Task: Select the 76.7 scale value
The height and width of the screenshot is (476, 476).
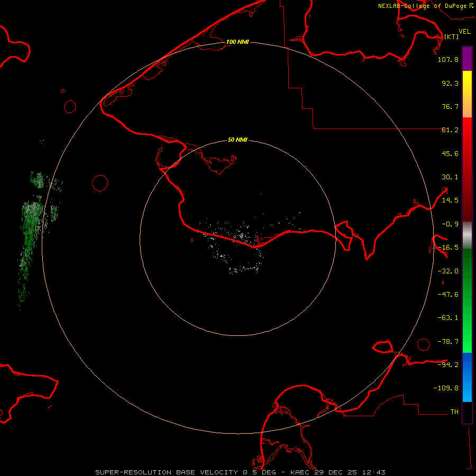Action: coord(450,106)
